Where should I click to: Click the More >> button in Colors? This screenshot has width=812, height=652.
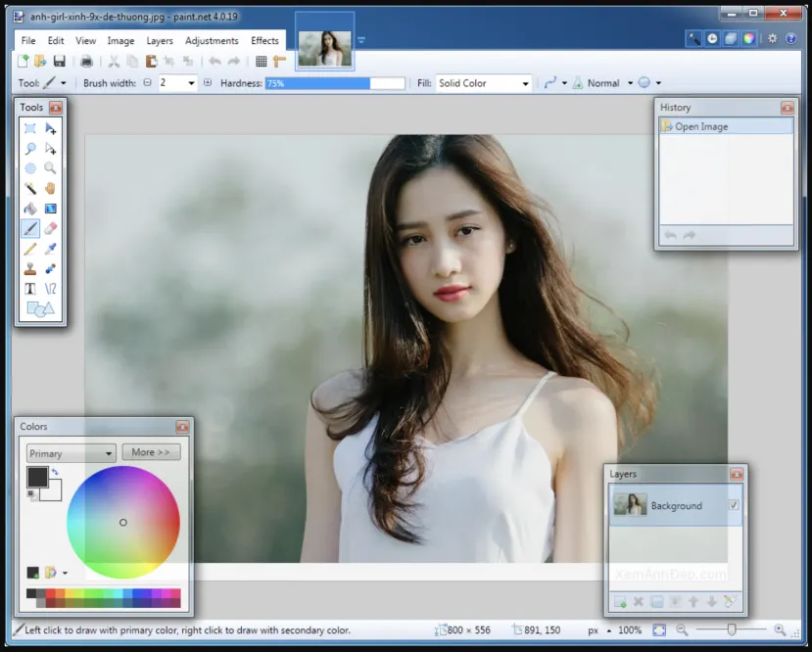(151, 452)
